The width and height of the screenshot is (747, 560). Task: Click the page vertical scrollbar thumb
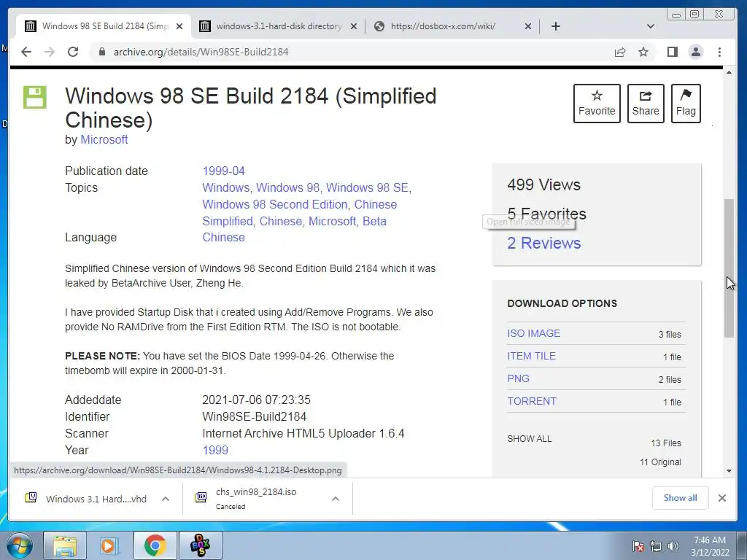(729, 268)
